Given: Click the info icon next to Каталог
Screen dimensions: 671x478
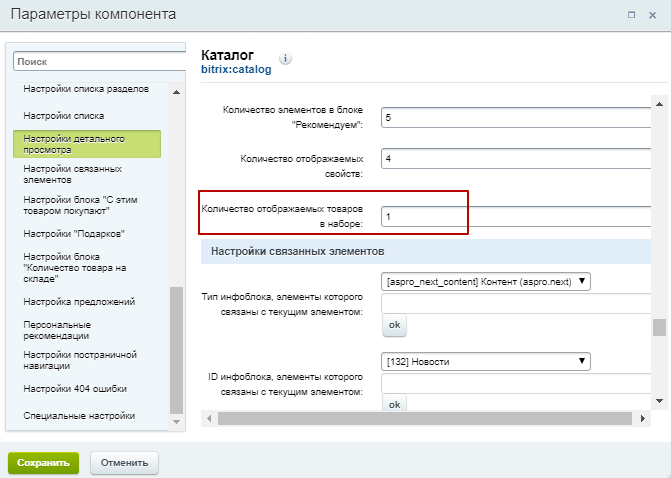Looking at the screenshot, I should pos(285,58).
